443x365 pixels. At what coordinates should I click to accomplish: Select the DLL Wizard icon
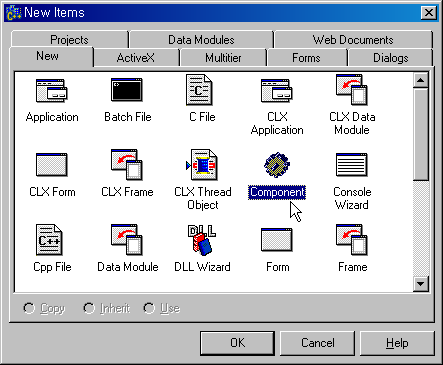click(202, 240)
